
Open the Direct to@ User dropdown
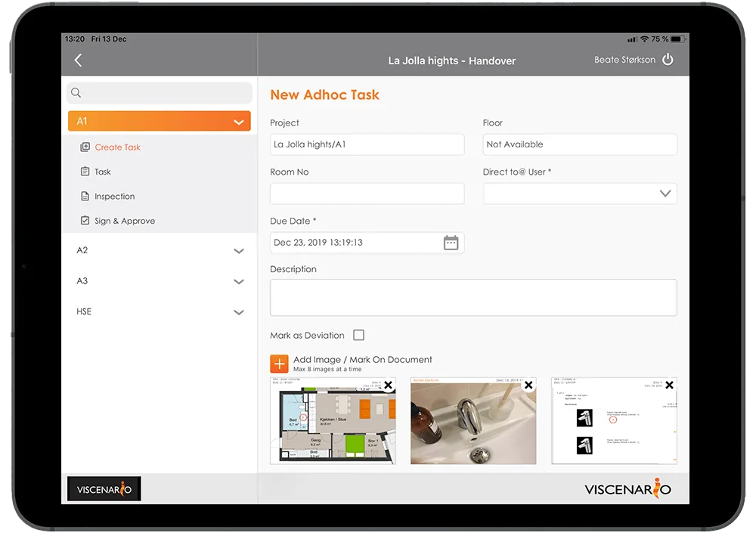coord(580,194)
